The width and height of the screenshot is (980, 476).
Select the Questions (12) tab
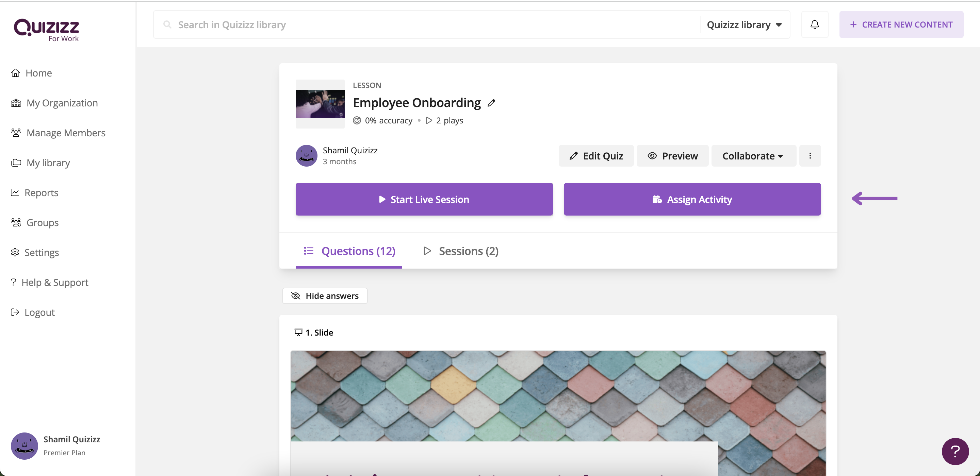(x=349, y=251)
